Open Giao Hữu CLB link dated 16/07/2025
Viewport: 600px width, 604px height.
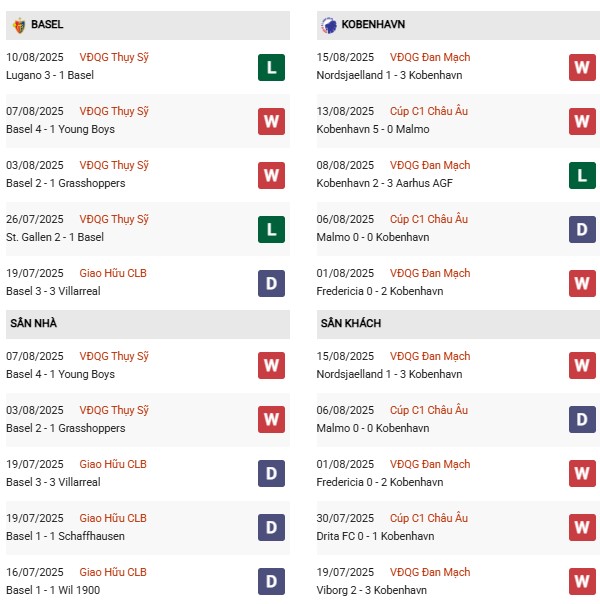point(113,573)
